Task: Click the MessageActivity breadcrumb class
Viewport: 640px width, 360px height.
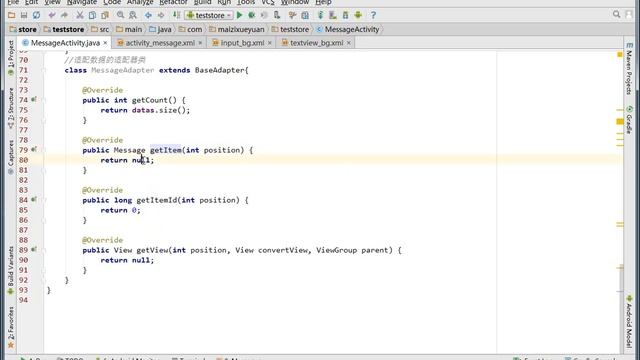Action: [348, 29]
